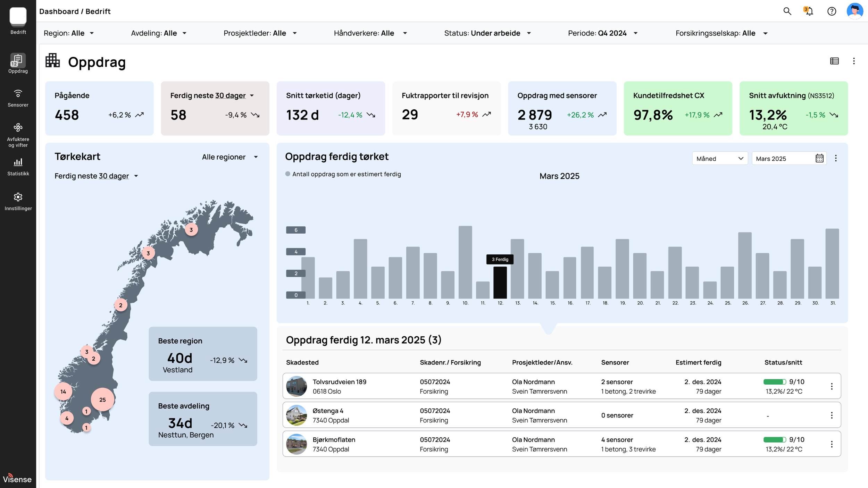Expand the Region filter dropdown

[x=69, y=33]
